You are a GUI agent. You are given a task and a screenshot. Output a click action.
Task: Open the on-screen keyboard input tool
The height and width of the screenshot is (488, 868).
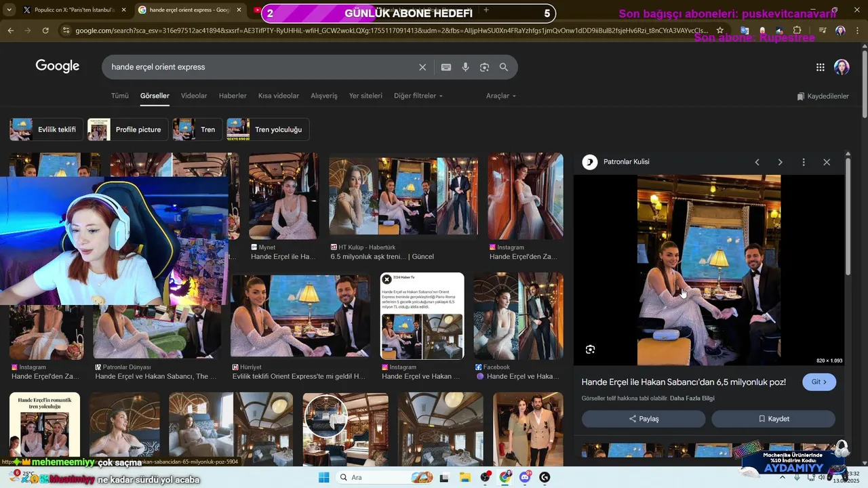tap(446, 67)
